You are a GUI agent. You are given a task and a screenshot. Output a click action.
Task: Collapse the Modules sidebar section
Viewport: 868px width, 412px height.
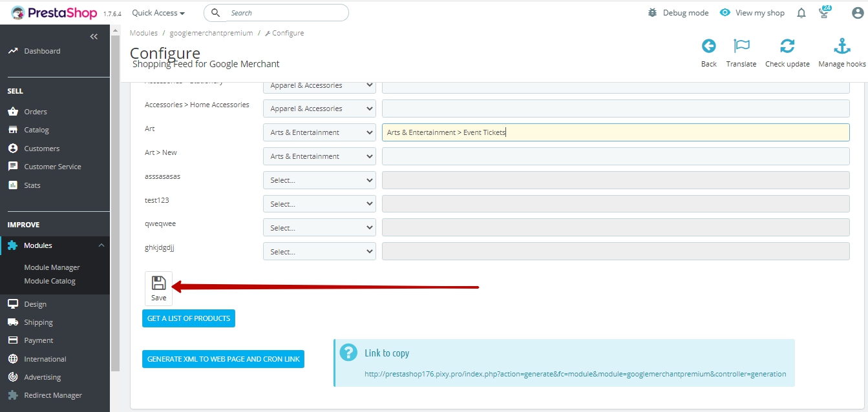tap(101, 245)
